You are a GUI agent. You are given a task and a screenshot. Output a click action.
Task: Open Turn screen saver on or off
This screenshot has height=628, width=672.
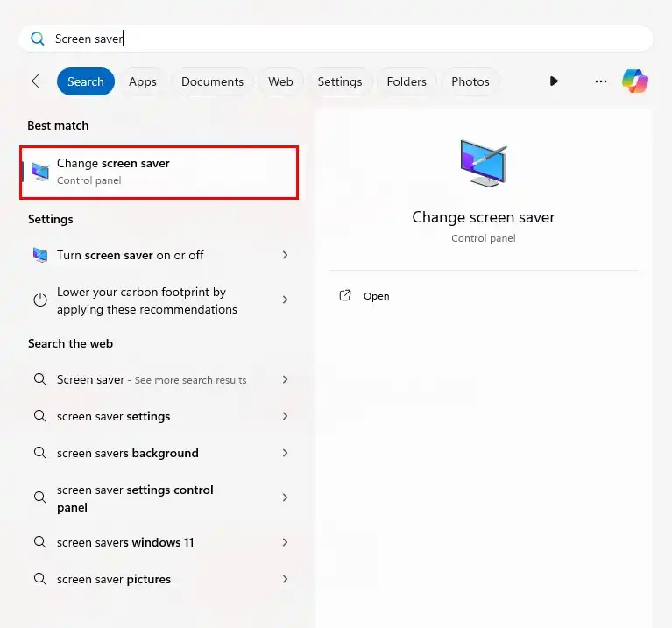point(159,255)
